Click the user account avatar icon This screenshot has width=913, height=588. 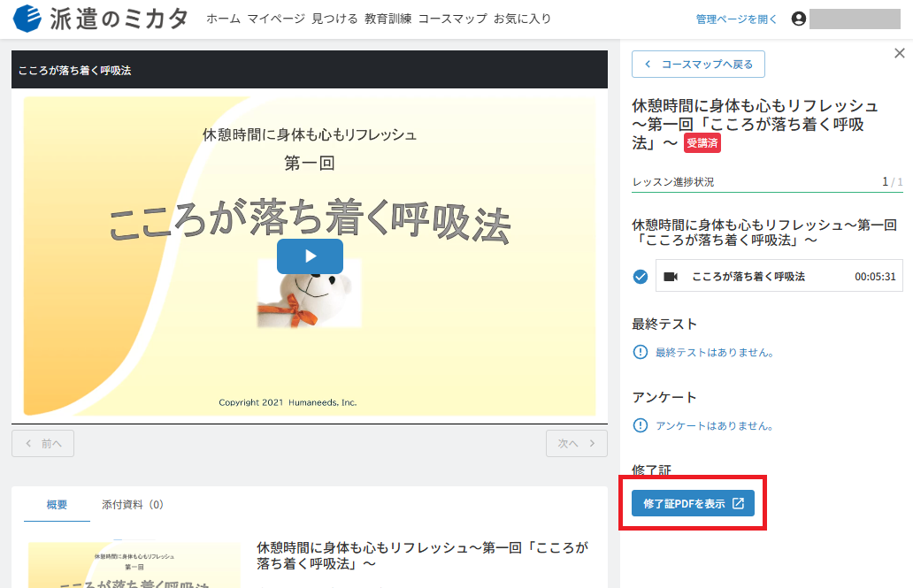pyautogui.click(x=799, y=19)
